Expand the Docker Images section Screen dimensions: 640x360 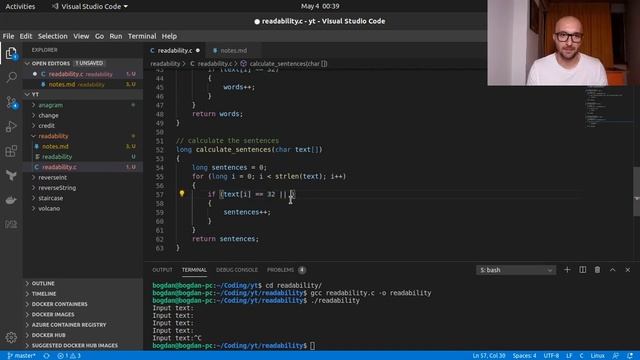click(83, 314)
